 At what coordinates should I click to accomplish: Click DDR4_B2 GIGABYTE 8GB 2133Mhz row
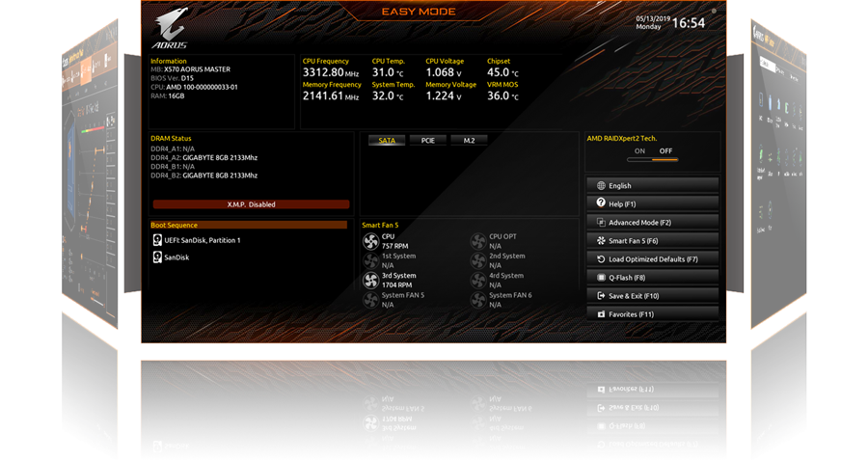[x=203, y=176]
